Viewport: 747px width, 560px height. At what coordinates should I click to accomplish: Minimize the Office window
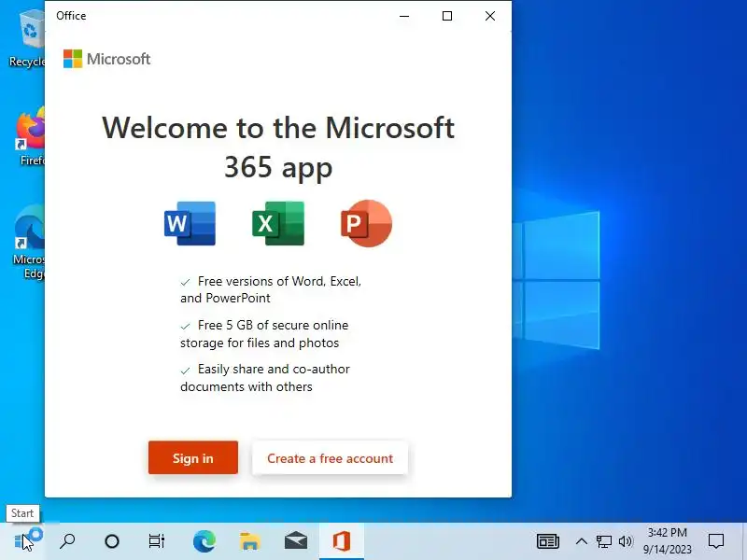pyautogui.click(x=404, y=16)
